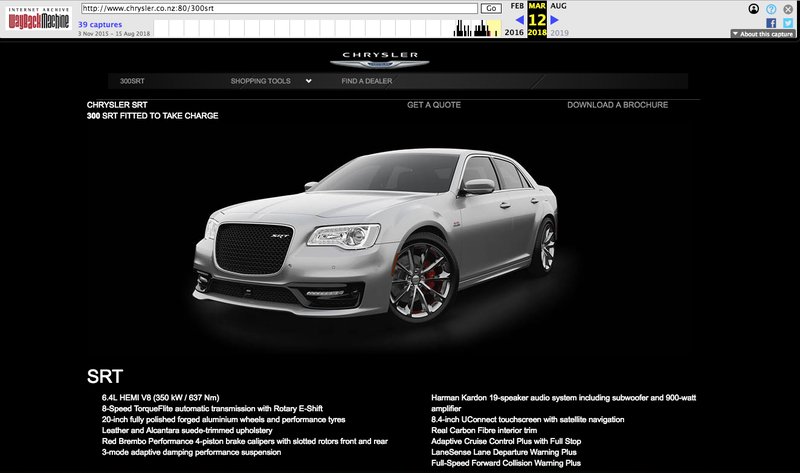Image resolution: width=800 pixels, height=473 pixels.
Task: Open Wayback help question icon
Action: point(771,9)
